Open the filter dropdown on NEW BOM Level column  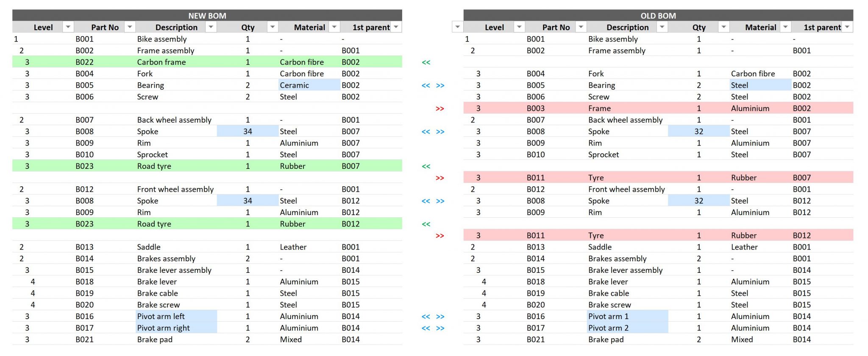pos(68,27)
